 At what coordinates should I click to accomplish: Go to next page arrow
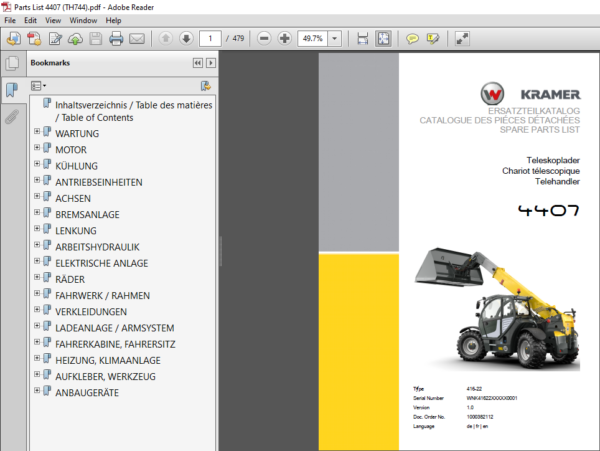tap(186, 38)
